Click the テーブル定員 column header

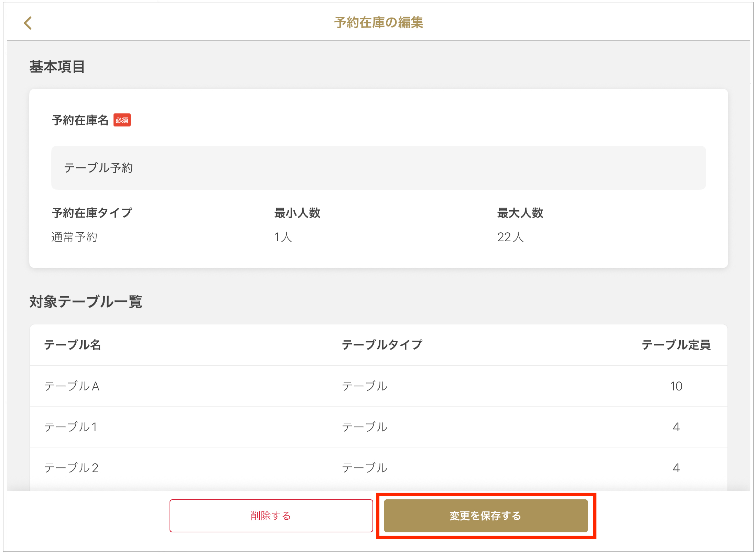click(x=676, y=345)
